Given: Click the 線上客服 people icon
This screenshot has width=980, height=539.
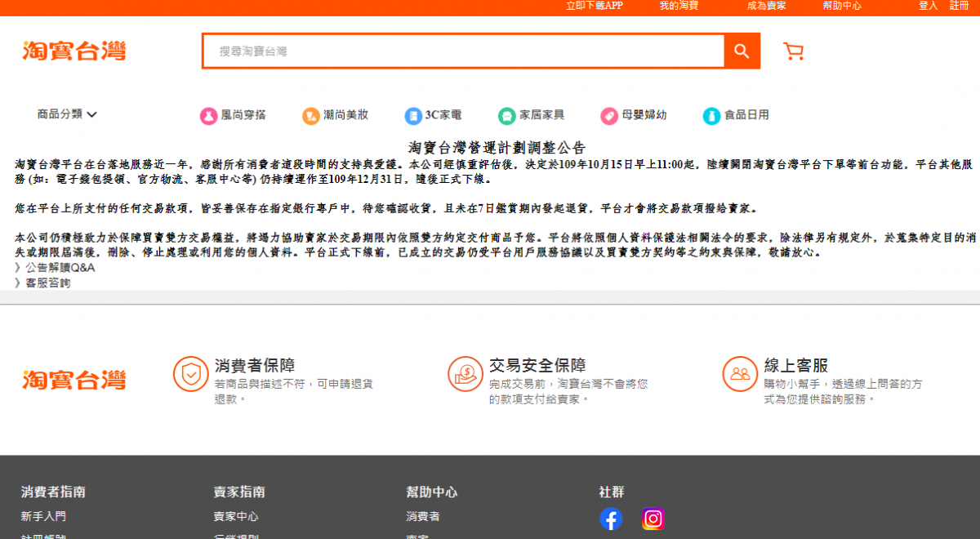Looking at the screenshot, I should [740, 374].
